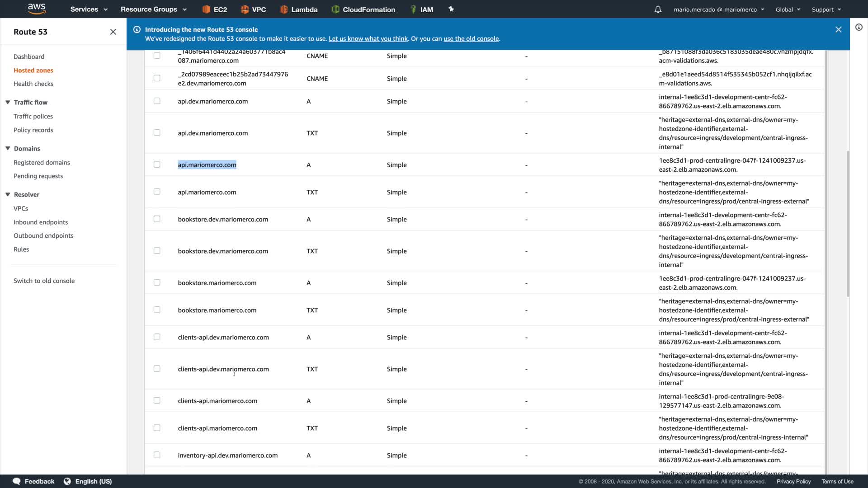Image resolution: width=868 pixels, height=488 pixels.
Task: Click the page vertical scrollbar
Action: coord(848,224)
